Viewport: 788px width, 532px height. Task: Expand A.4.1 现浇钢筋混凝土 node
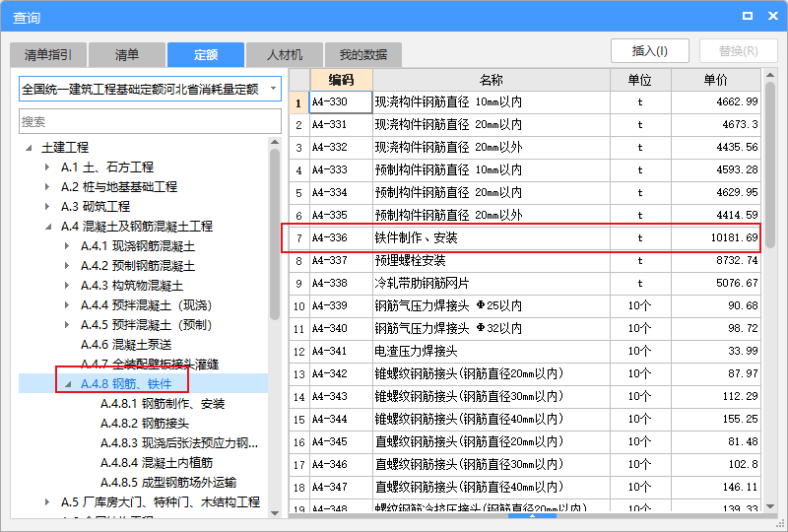pyautogui.click(x=67, y=246)
